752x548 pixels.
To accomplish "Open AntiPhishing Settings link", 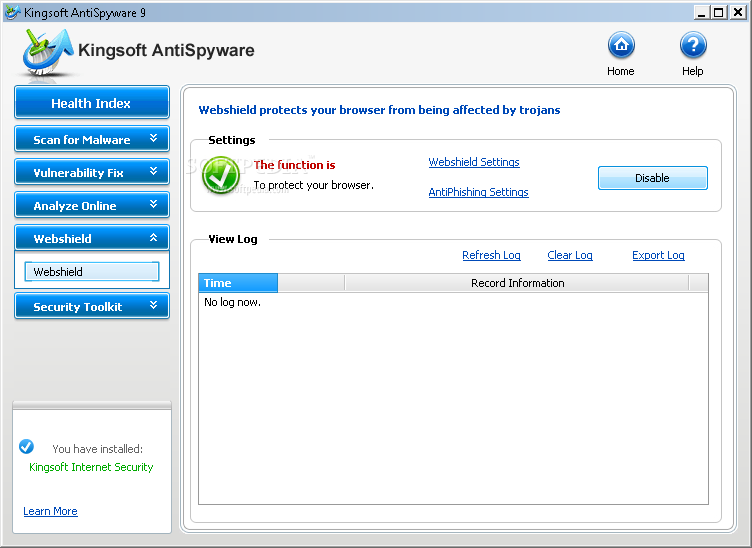I will pos(478,192).
